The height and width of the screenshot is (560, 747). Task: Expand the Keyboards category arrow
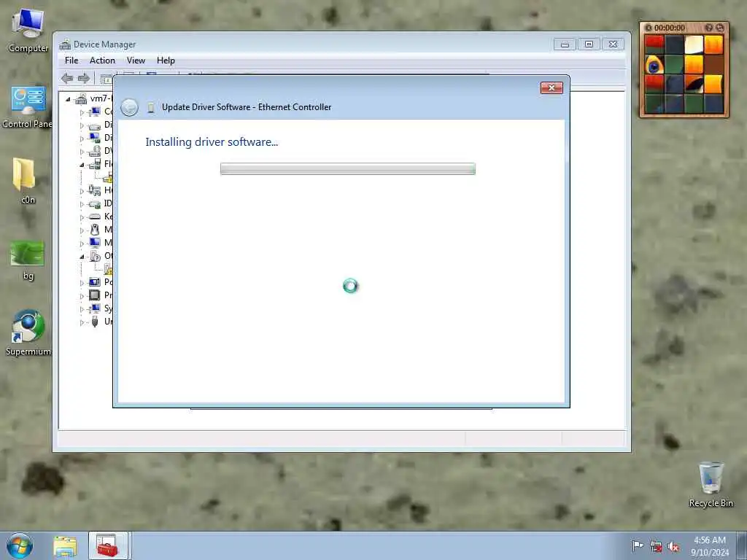pyautogui.click(x=82, y=217)
